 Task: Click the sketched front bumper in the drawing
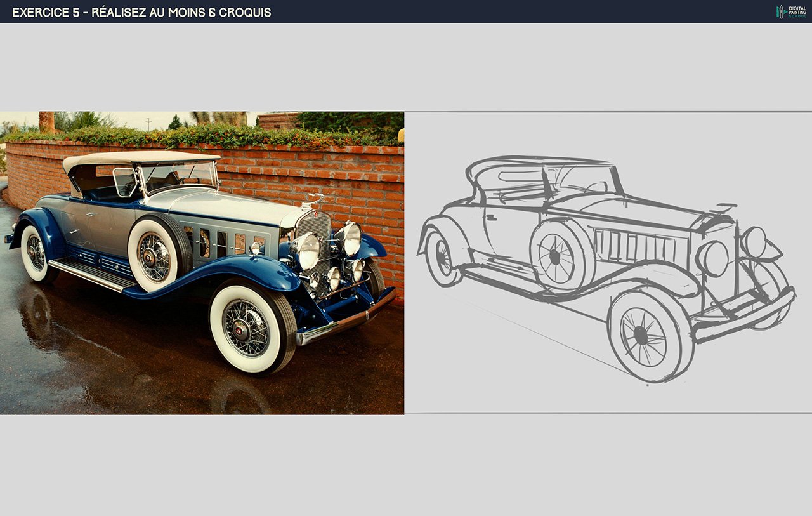click(745, 314)
